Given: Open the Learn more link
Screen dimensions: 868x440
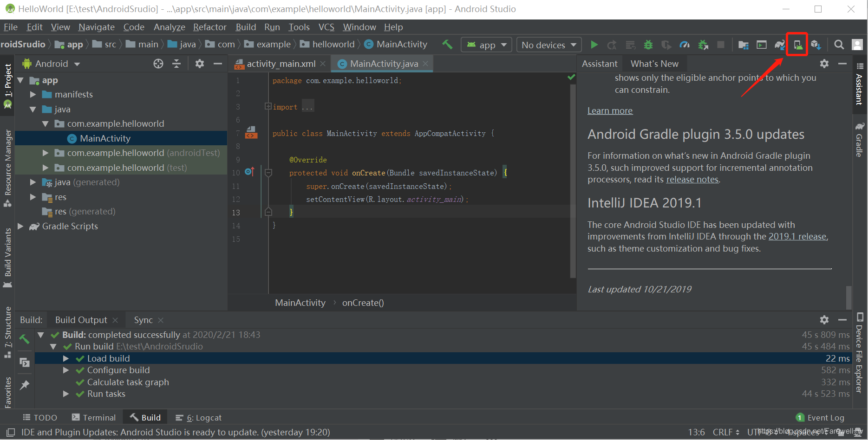Looking at the screenshot, I should pyautogui.click(x=610, y=110).
